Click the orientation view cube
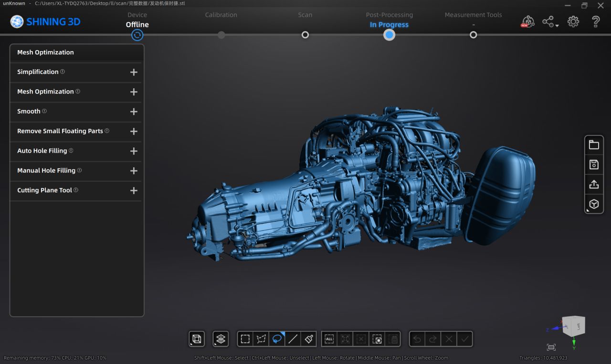 (573, 326)
